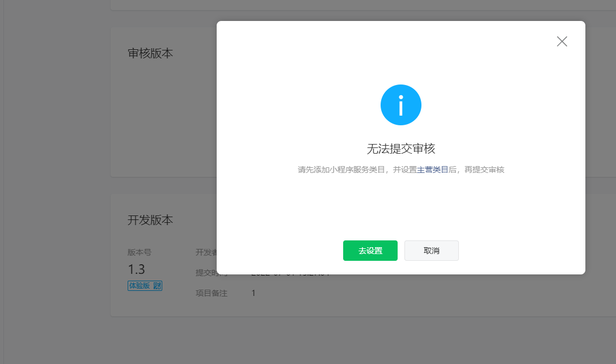Click the green 去设置 button
The width and height of the screenshot is (616, 364).
(370, 251)
